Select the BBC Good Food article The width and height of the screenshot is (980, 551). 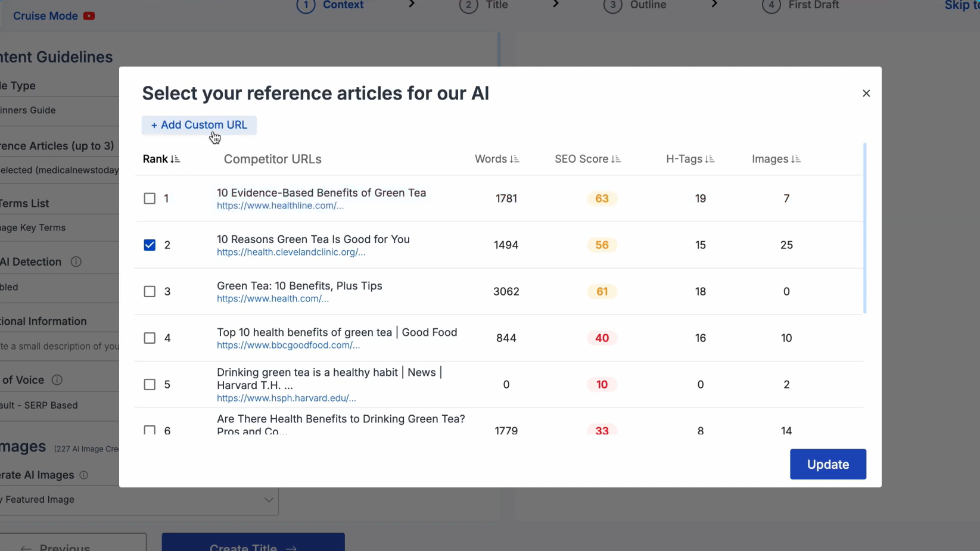149,338
